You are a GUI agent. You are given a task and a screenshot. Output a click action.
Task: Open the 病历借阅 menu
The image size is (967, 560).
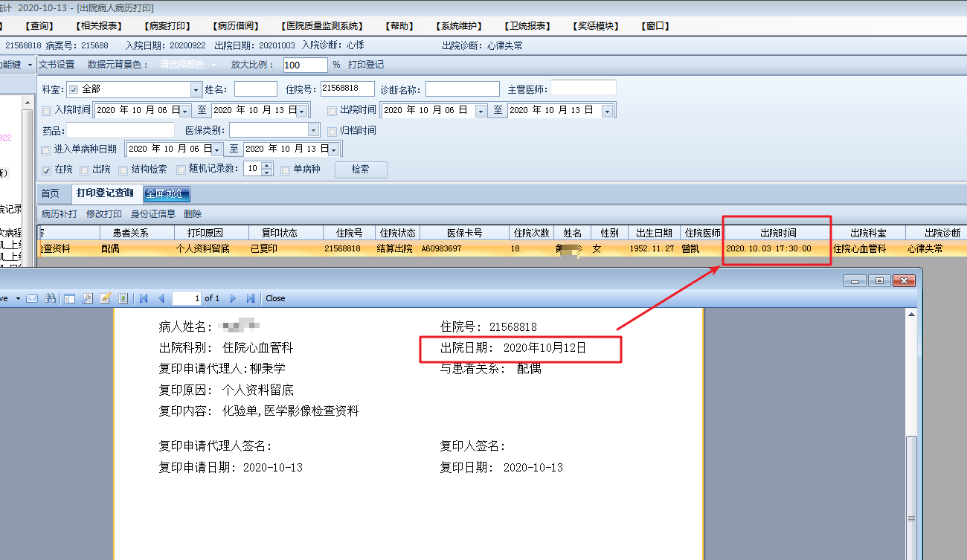[x=235, y=26]
